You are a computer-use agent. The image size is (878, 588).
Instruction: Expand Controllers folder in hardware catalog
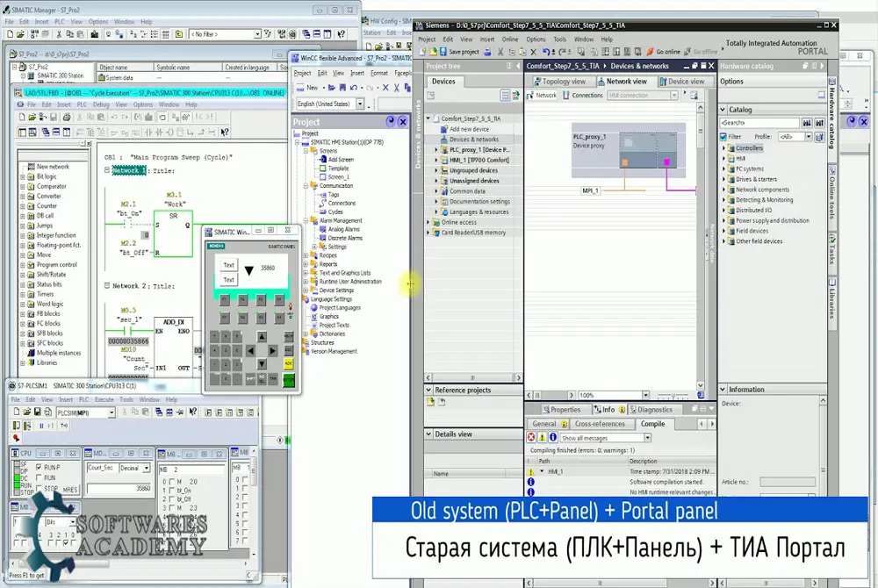pos(723,148)
